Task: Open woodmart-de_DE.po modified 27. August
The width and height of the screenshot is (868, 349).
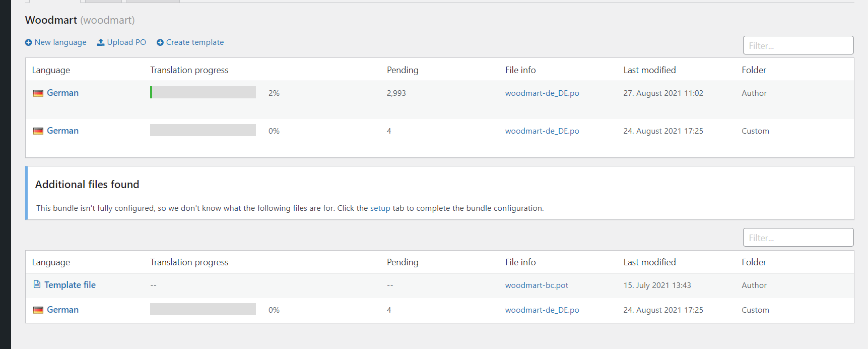Action: 542,93
